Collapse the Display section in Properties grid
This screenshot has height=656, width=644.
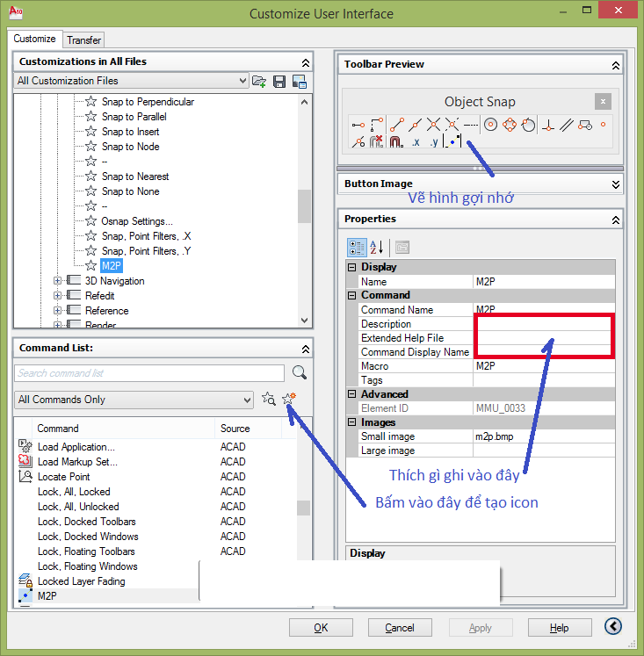pos(352,267)
